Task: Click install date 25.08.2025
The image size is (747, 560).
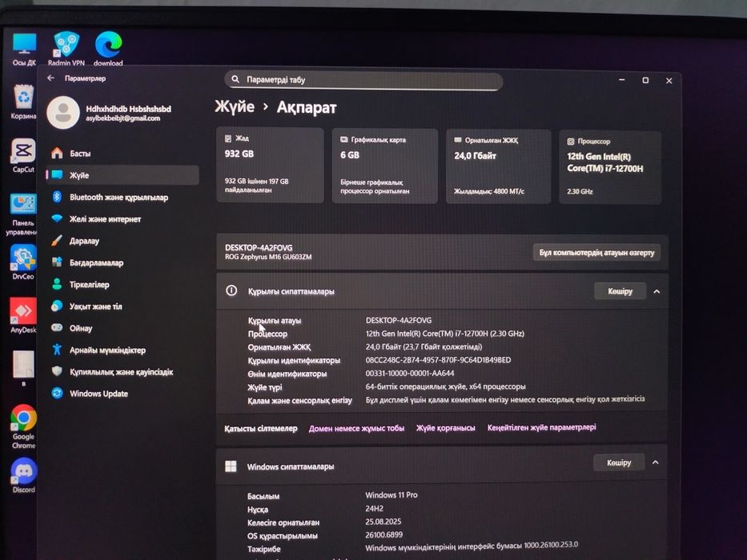Action: [x=383, y=522]
